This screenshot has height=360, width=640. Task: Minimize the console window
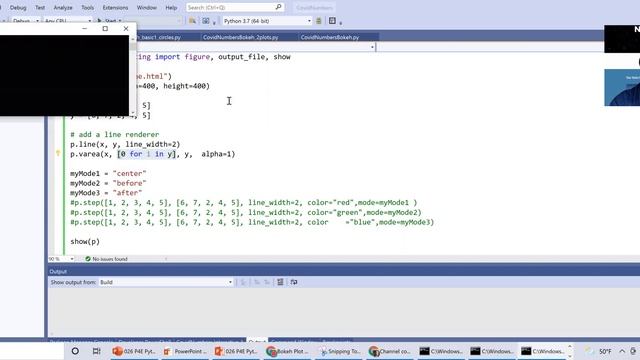pyautogui.click(x=84, y=29)
